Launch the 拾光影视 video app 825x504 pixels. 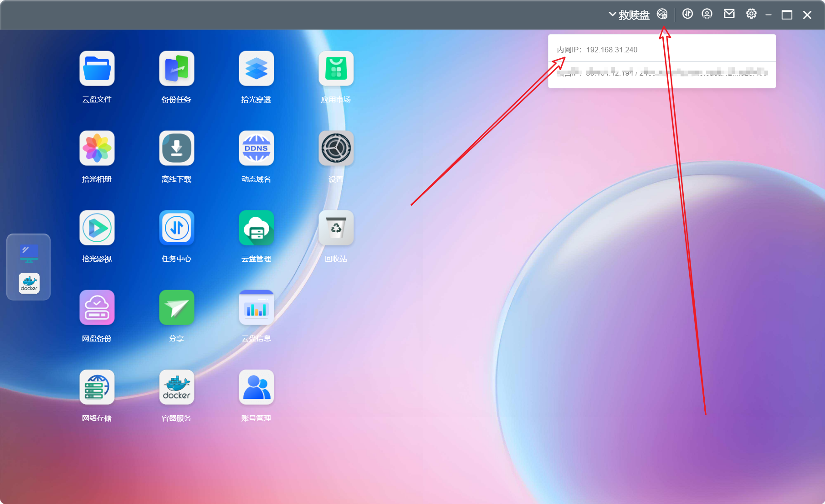(97, 228)
